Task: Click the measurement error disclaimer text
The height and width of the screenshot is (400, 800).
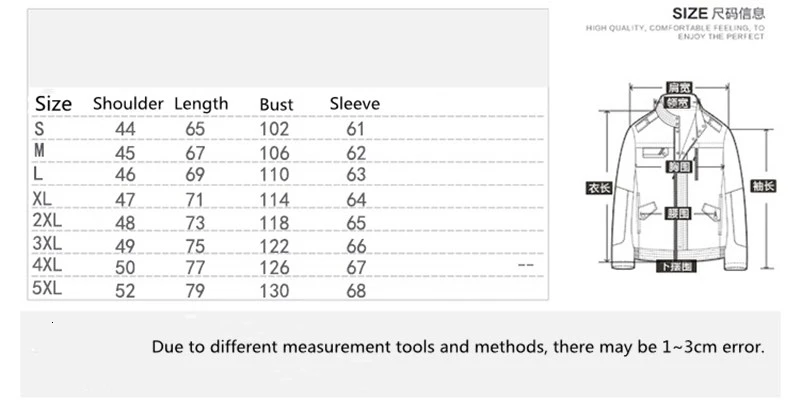Action: (458, 347)
